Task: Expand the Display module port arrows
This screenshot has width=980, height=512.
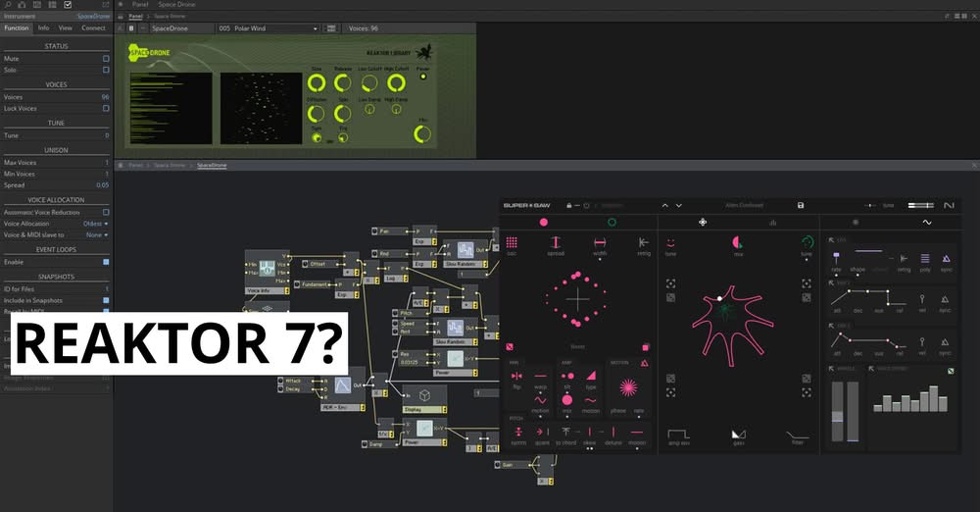Action: [444, 409]
